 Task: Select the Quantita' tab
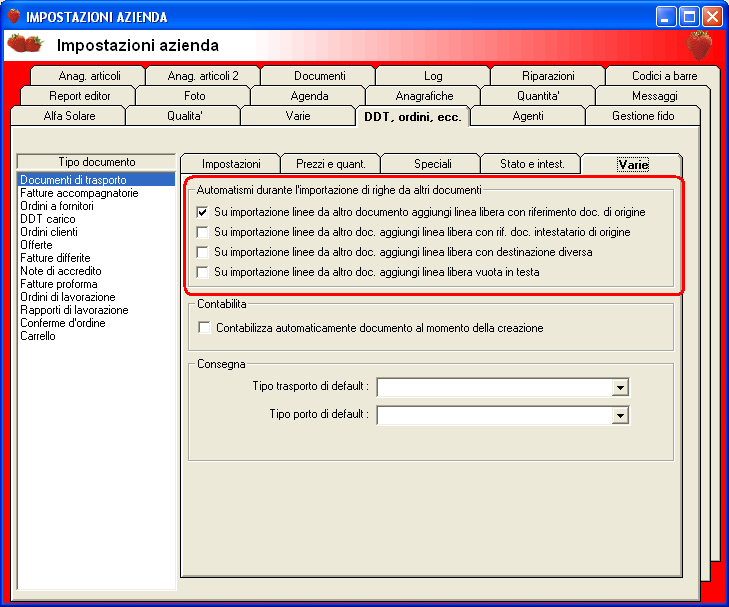click(538, 96)
